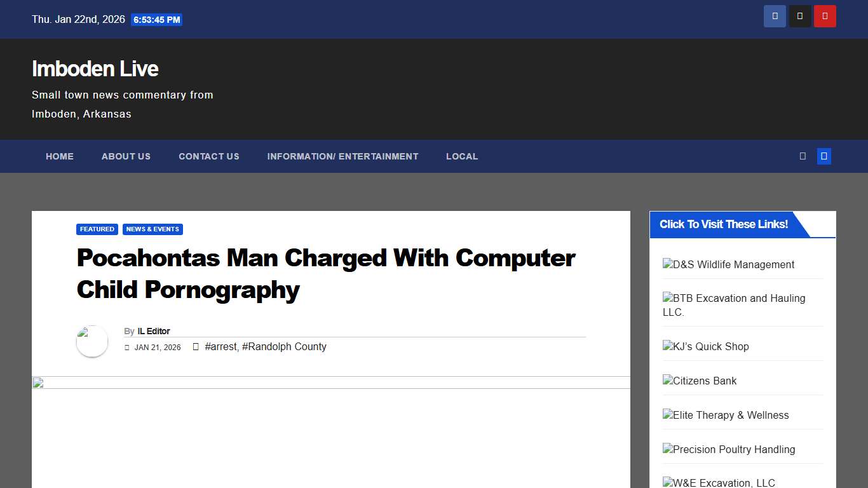Click the tag icon before the hashtags
Screen dimensions: 868x488
point(196,347)
